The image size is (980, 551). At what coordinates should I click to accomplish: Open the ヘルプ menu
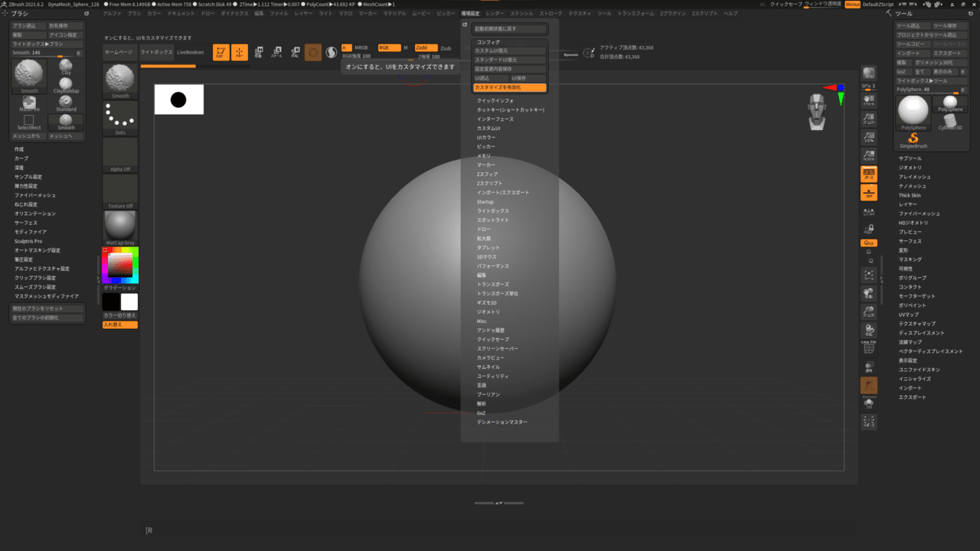pyautogui.click(x=731, y=14)
